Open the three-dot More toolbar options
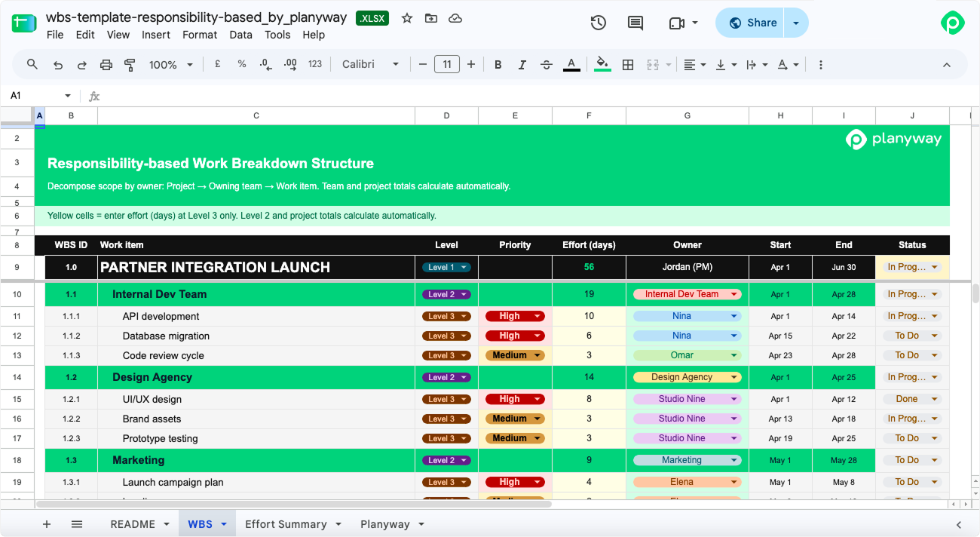 point(821,65)
